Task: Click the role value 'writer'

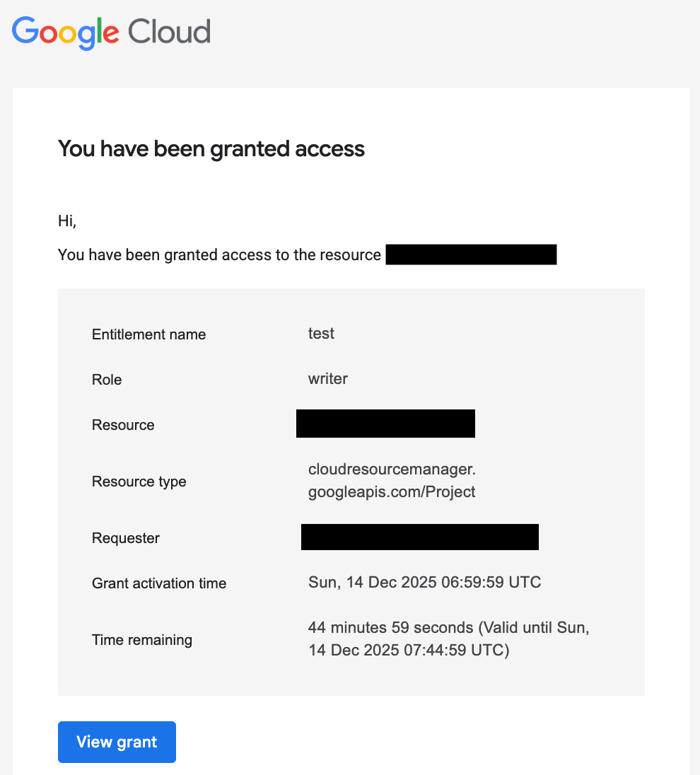Action: click(328, 378)
